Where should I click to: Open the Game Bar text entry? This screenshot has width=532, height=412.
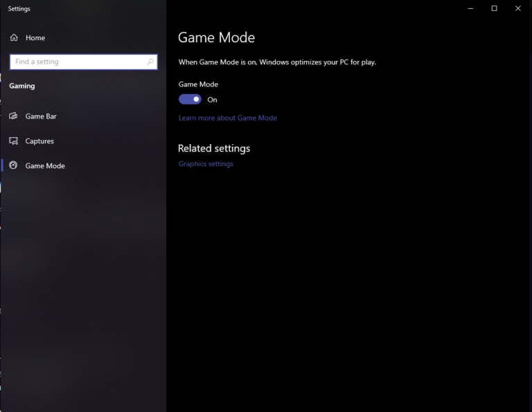point(41,116)
